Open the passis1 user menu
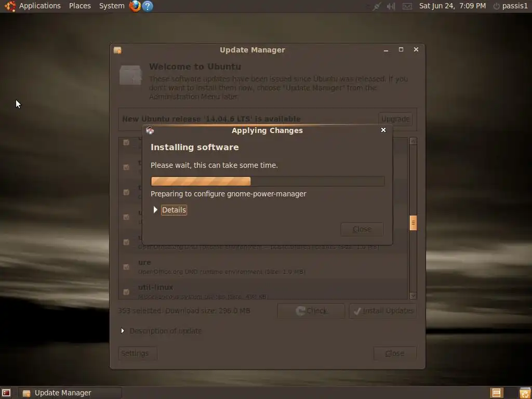 click(x=515, y=6)
